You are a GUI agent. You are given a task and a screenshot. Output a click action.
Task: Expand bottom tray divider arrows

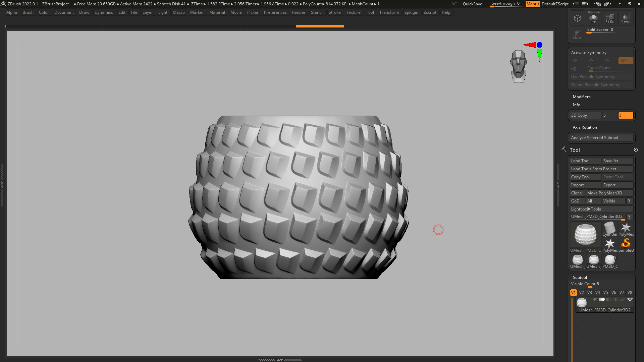pos(280,360)
